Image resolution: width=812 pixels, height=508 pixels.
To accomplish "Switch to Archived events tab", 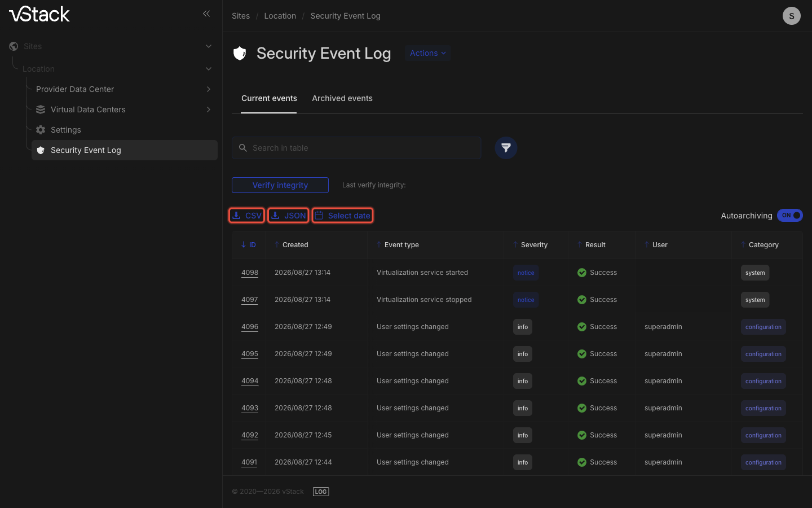I will (x=342, y=98).
